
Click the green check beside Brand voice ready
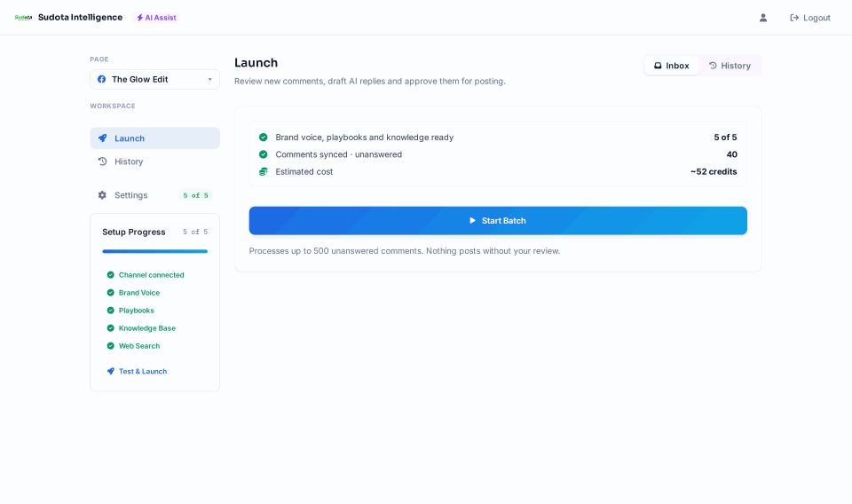[x=263, y=138]
